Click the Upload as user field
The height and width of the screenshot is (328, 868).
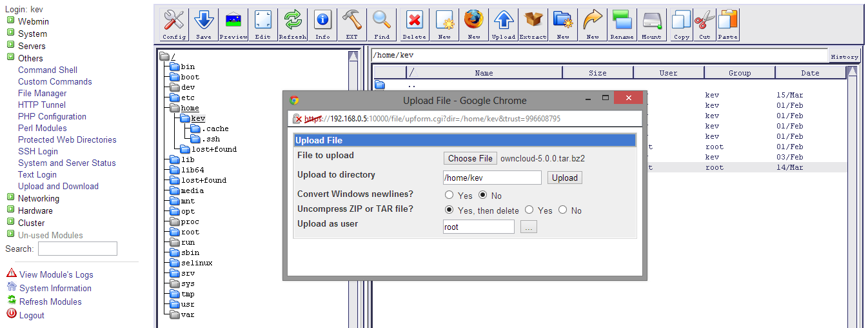pos(478,227)
